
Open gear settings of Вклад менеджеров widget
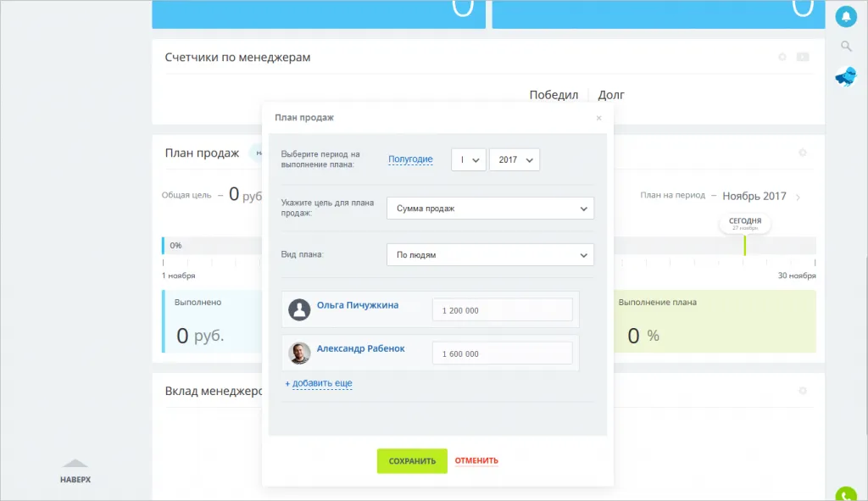pyautogui.click(x=803, y=391)
